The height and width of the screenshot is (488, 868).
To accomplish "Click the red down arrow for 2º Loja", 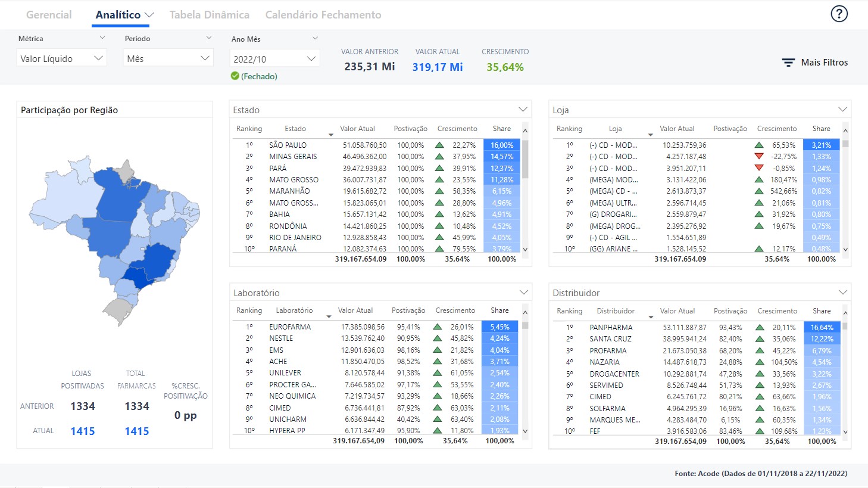I will [759, 157].
